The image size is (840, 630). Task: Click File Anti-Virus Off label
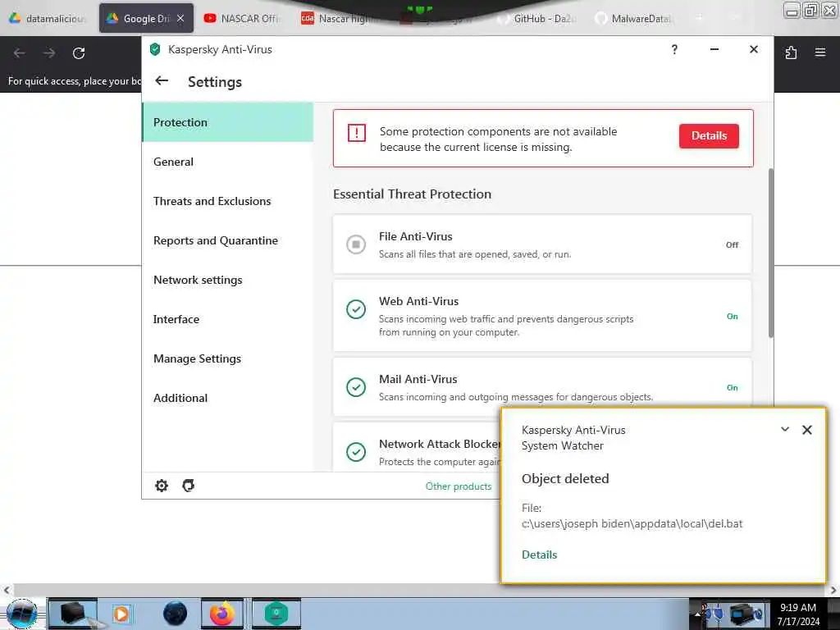coord(732,244)
